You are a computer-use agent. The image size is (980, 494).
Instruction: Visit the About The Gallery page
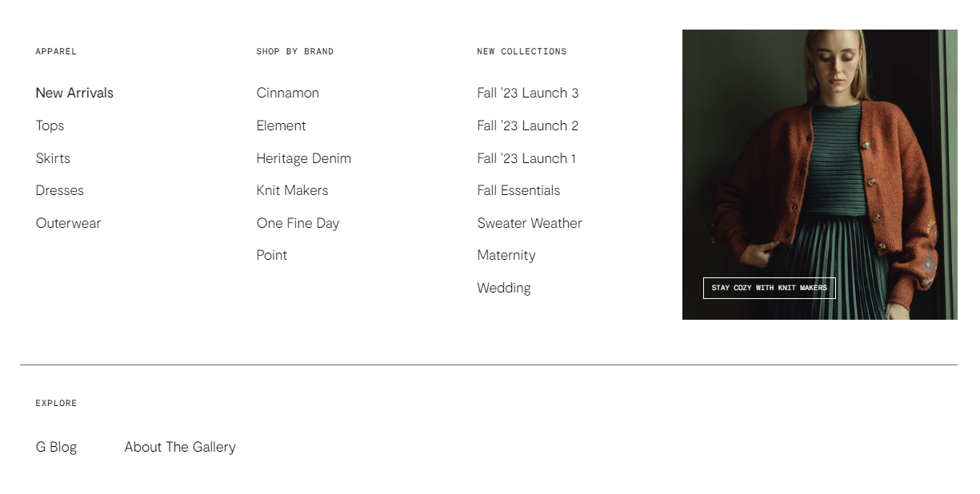click(180, 447)
